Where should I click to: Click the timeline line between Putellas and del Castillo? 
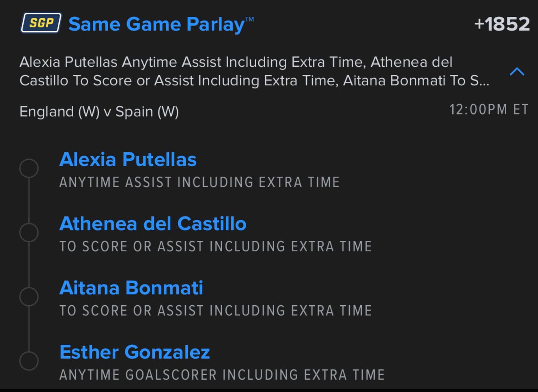pyautogui.click(x=29, y=201)
